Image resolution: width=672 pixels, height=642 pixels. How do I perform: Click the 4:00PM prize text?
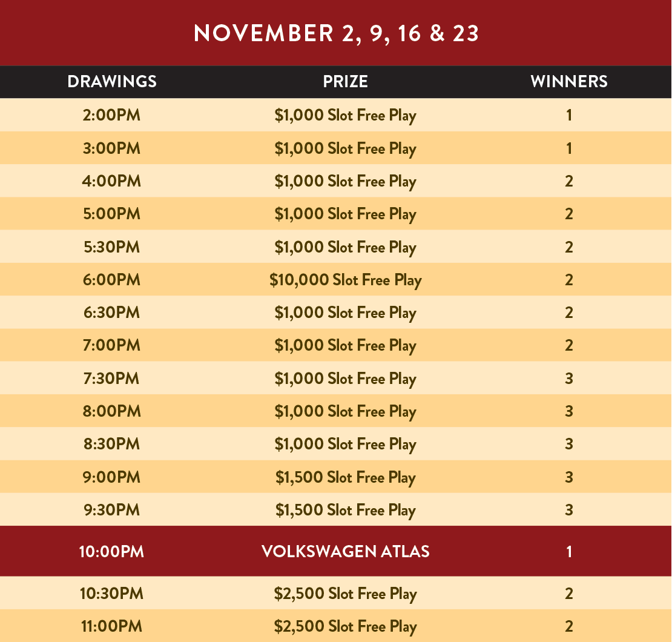345,182
